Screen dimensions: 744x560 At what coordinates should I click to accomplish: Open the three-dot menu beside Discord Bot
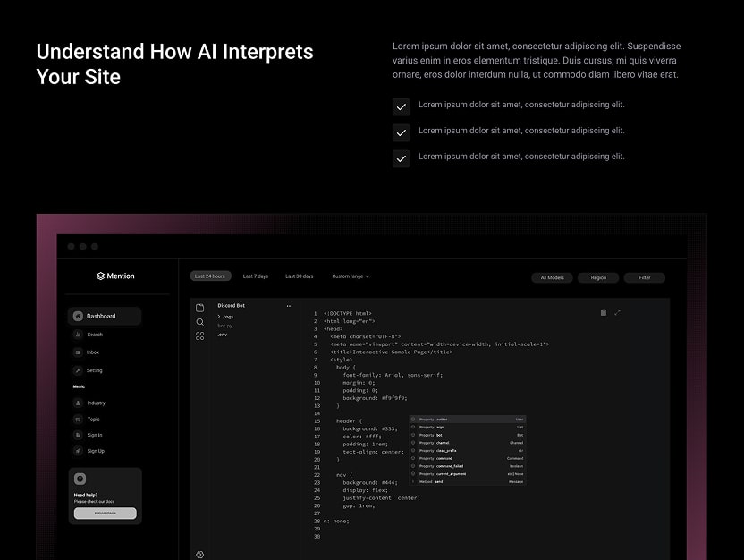(x=290, y=306)
